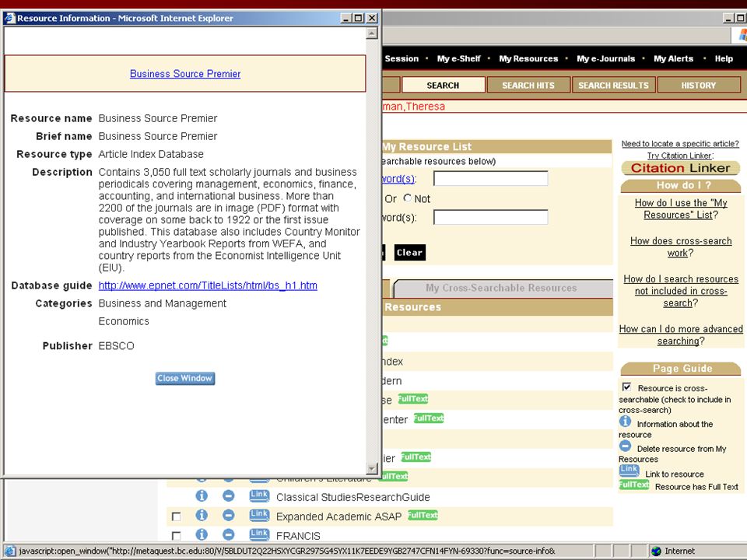
Task: Click the 'My Resource List' heading
Action: tap(427, 147)
